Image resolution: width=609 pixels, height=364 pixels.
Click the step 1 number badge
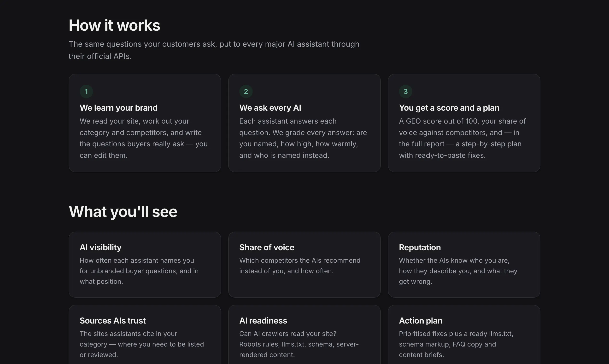[x=86, y=91]
